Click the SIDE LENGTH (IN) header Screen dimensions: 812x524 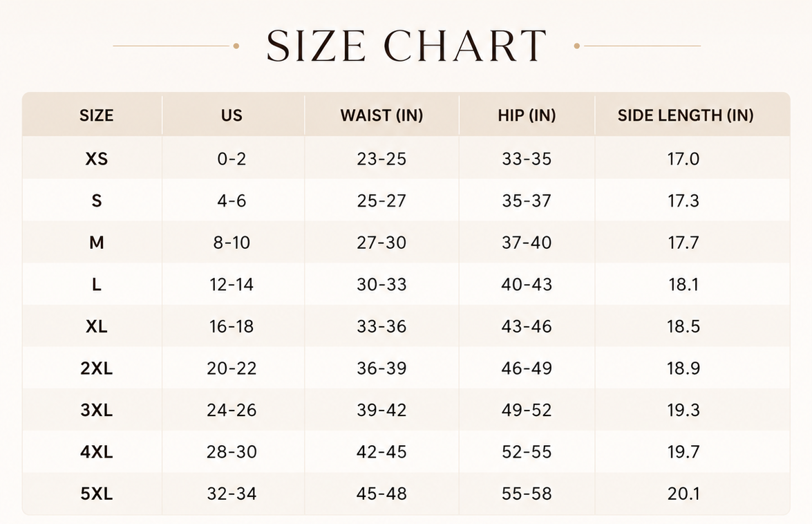(685, 115)
